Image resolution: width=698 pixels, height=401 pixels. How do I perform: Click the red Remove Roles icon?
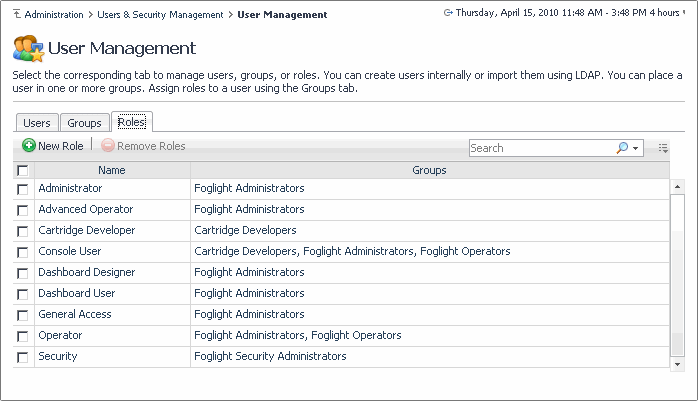108,146
